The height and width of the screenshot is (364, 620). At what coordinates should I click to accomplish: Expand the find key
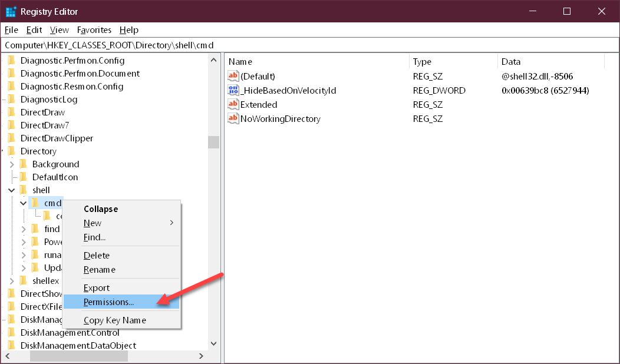(x=24, y=229)
